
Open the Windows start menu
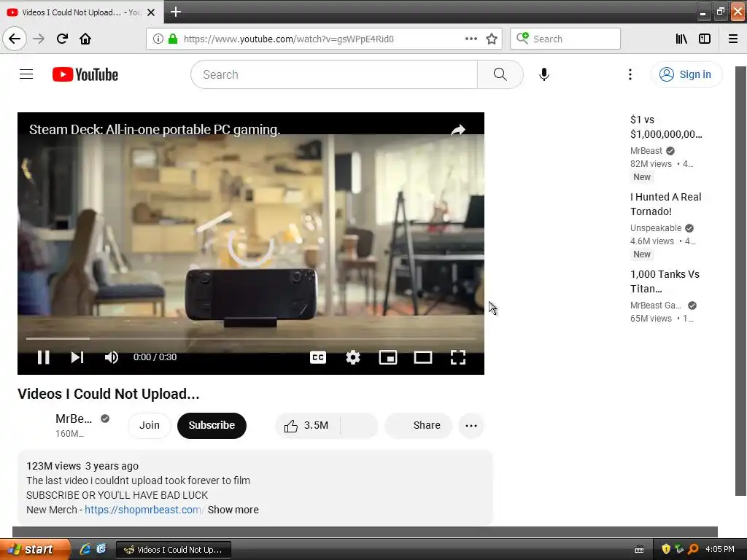click(x=35, y=549)
